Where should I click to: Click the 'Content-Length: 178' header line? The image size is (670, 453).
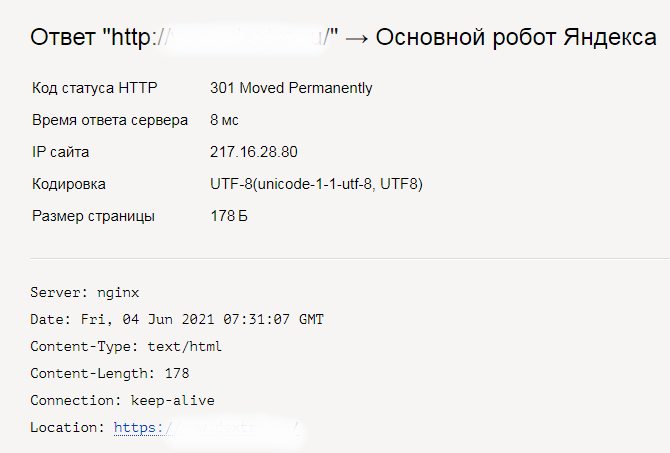coord(109,374)
